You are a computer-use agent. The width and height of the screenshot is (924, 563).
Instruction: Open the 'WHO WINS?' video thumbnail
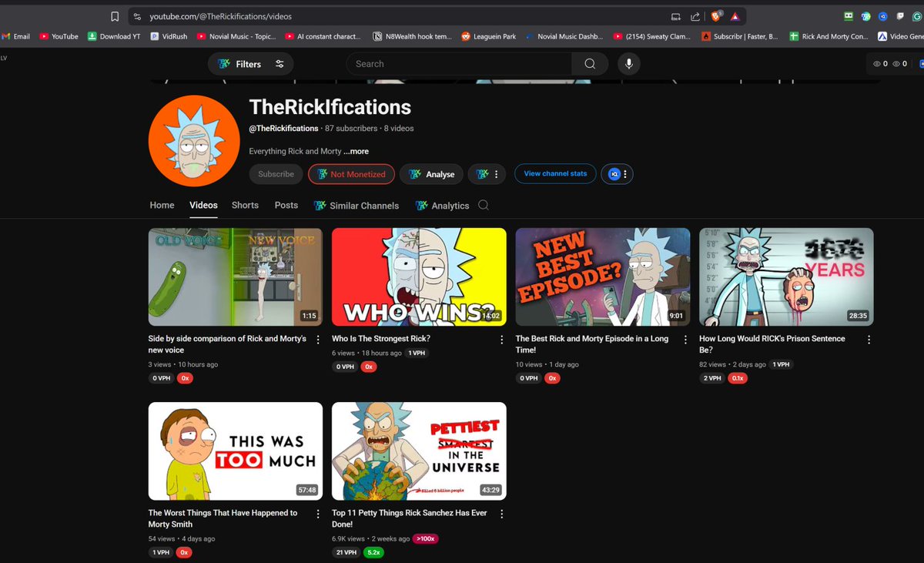point(419,276)
